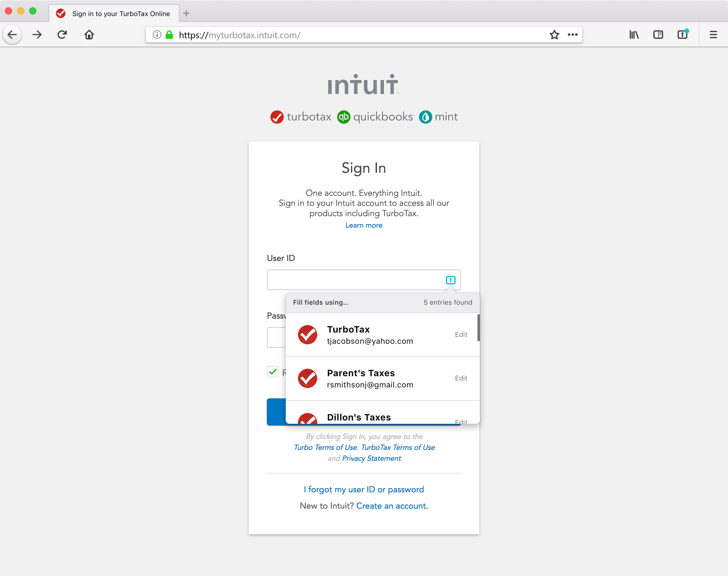728x576 pixels.
Task: Click the home button
Action: coord(89,34)
